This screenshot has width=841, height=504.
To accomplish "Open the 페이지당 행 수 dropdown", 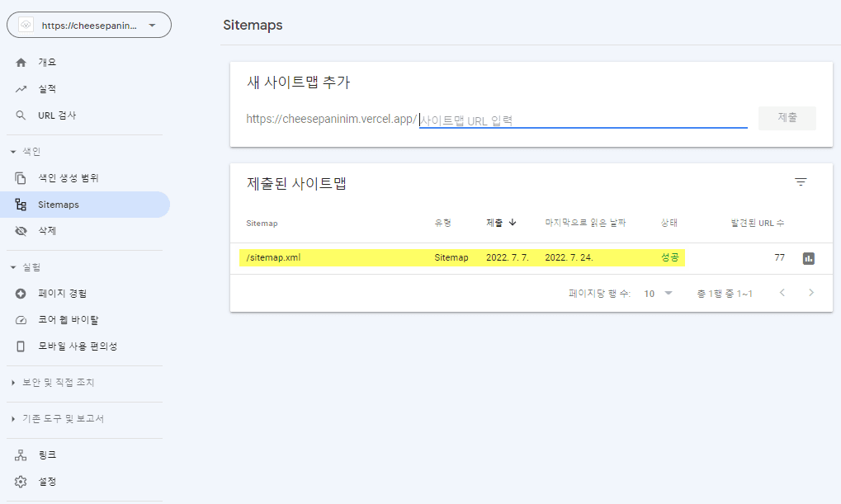I will [x=659, y=294].
